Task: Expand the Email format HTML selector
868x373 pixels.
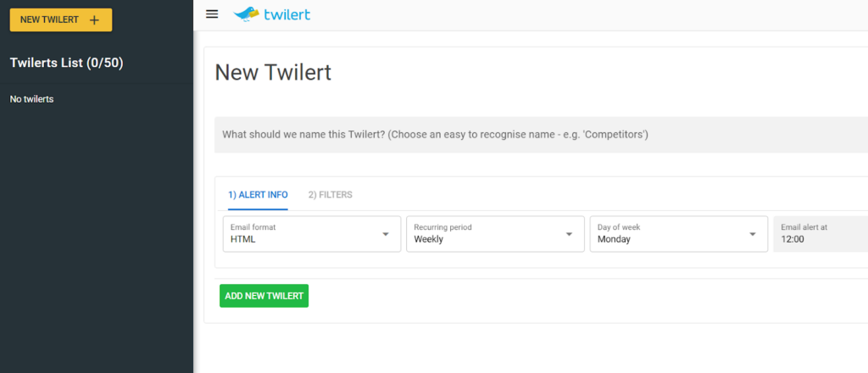Action: (305, 234)
